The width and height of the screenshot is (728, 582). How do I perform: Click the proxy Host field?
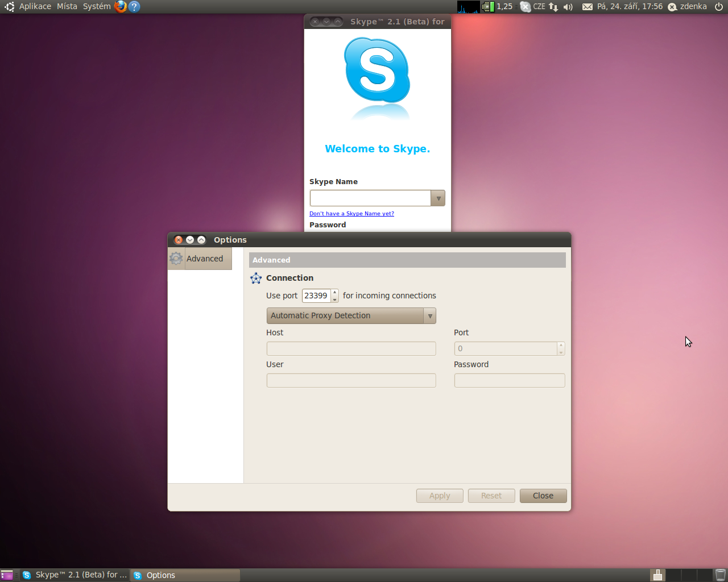351,348
